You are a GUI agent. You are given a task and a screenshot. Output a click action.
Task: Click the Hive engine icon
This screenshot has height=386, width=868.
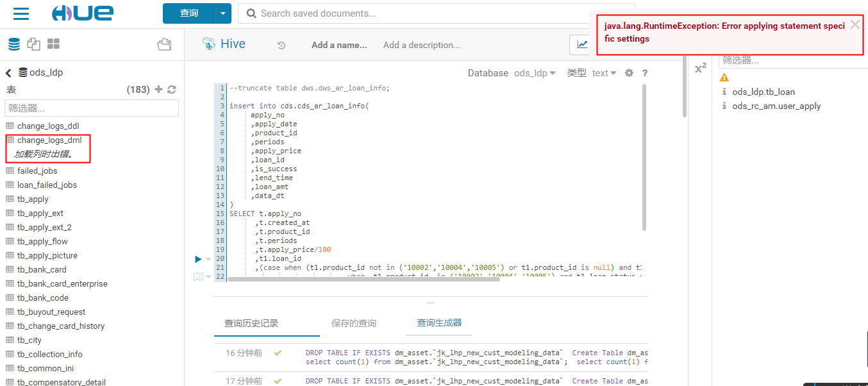click(x=207, y=44)
